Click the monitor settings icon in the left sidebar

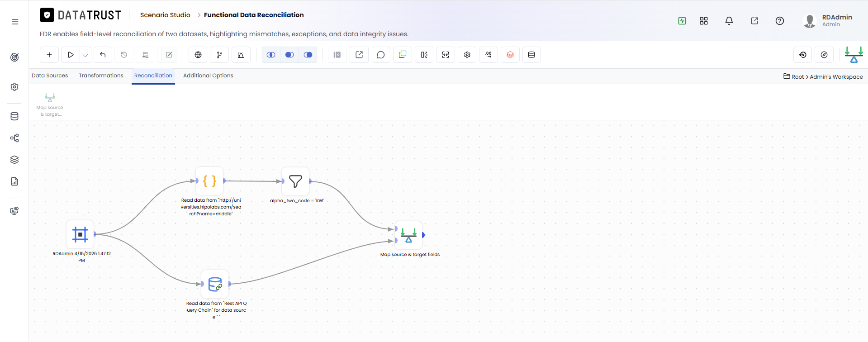[x=14, y=211]
